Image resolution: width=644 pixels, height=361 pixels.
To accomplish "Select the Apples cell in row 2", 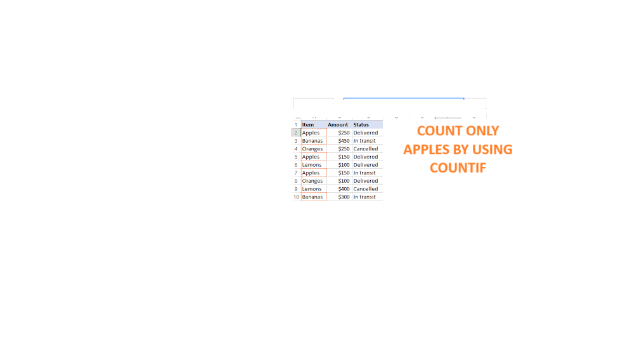I will pyautogui.click(x=311, y=133).
